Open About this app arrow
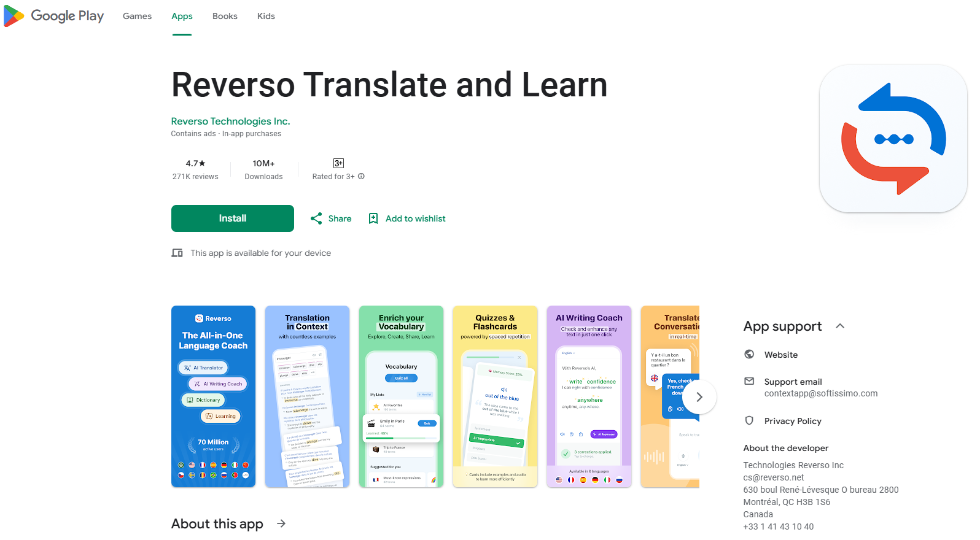The height and width of the screenshot is (540, 980). (x=281, y=523)
